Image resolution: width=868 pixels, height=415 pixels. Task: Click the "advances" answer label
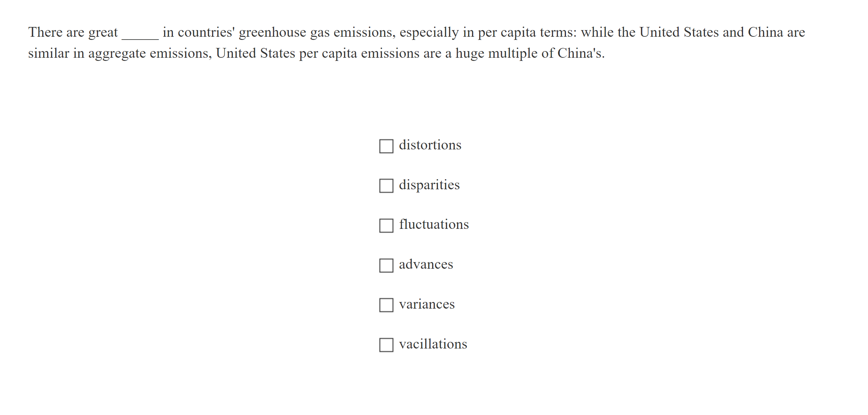[x=426, y=264]
